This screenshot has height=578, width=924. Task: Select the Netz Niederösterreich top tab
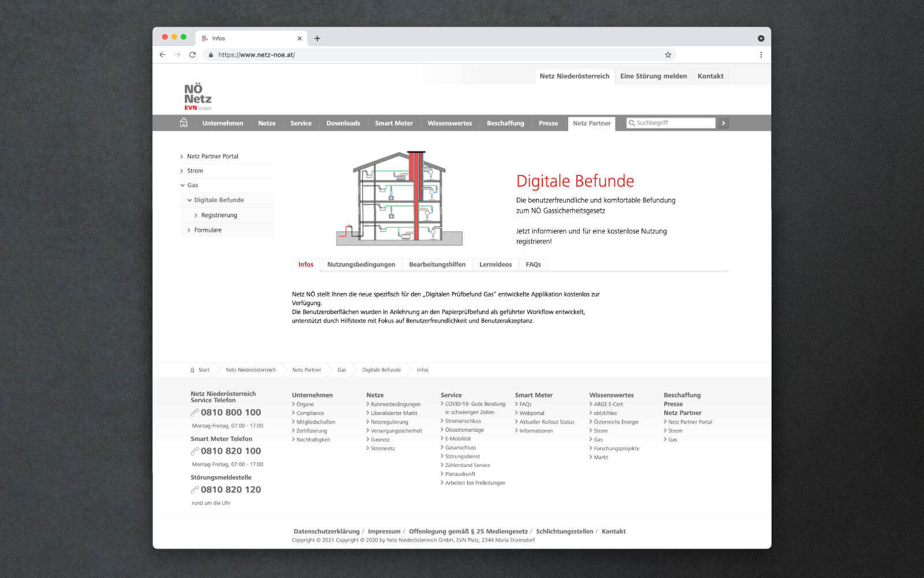tap(575, 76)
